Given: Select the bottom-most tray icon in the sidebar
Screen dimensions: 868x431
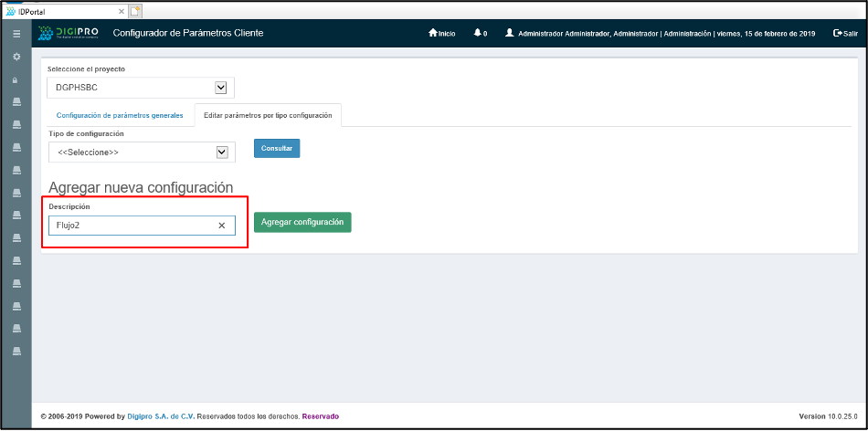Looking at the screenshot, I should [x=16, y=351].
